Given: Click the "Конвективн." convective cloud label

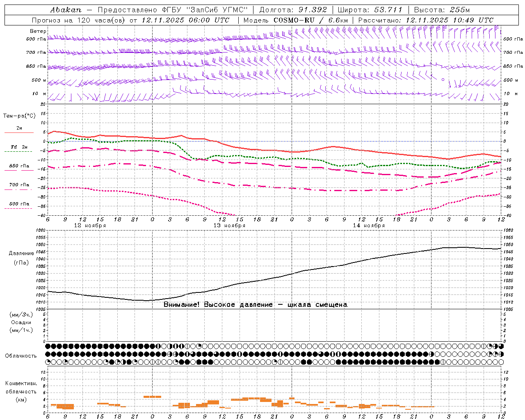Looking at the screenshot, I should click(x=21, y=383).
